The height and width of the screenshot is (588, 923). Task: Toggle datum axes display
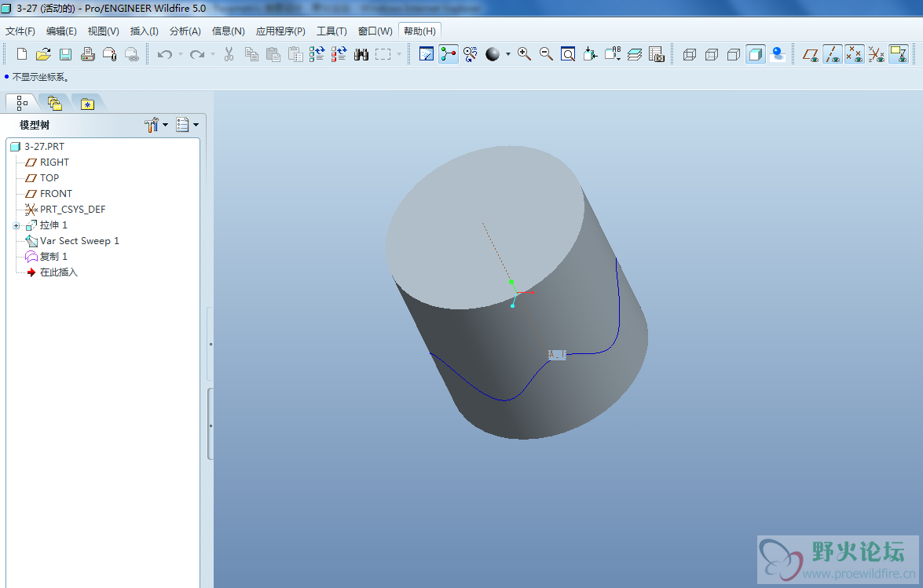tap(833, 55)
